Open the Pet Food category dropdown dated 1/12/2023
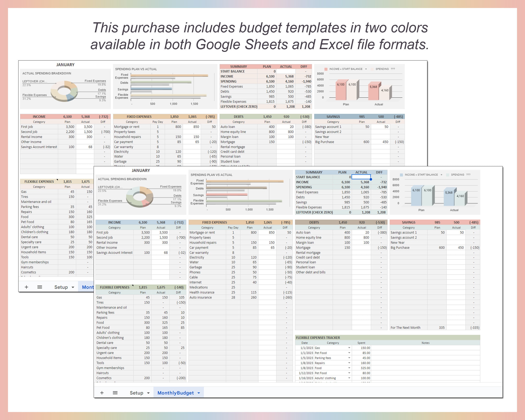The image size is (525, 420). 350,373
